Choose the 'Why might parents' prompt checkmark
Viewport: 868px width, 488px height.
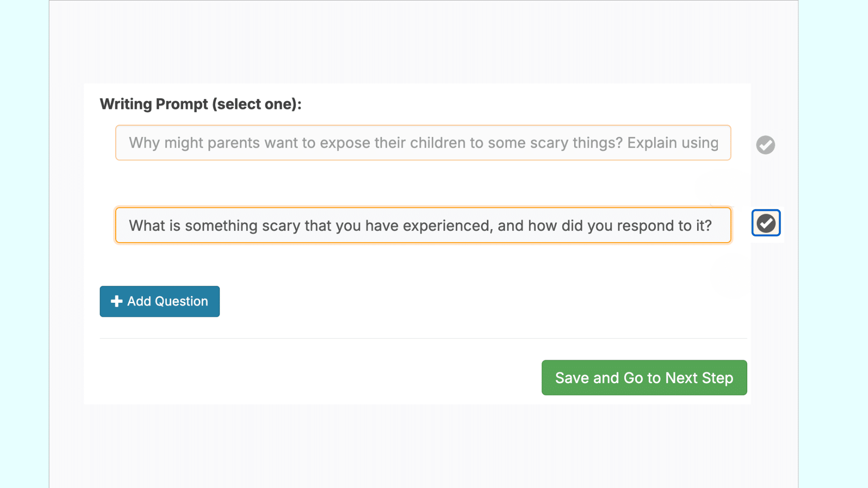[x=765, y=145]
